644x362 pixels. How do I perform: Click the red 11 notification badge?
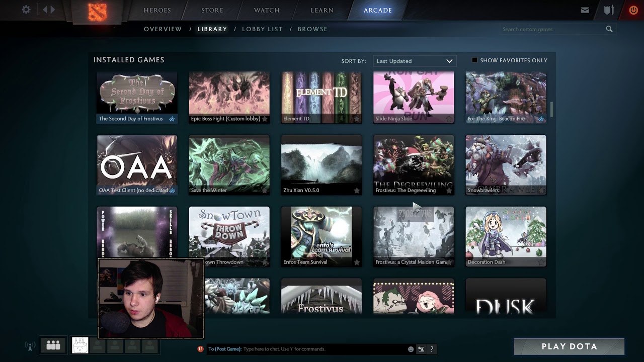point(200,349)
